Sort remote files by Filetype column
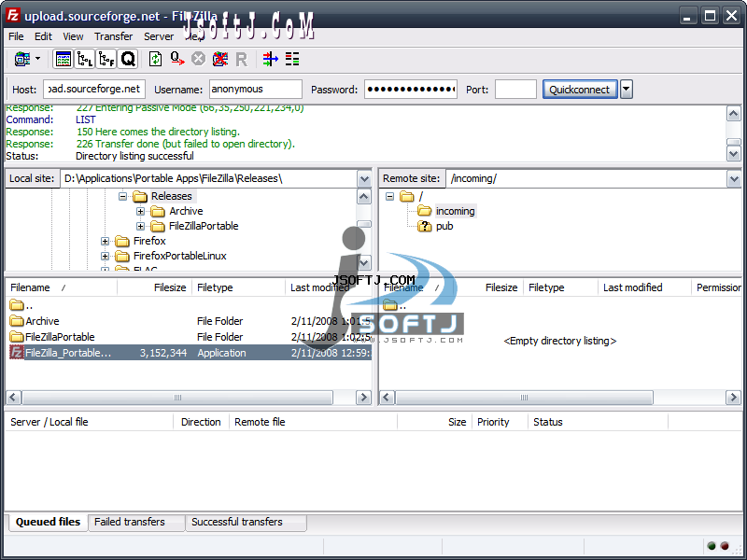The height and width of the screenshot is (560, 747). click(560, 287)
